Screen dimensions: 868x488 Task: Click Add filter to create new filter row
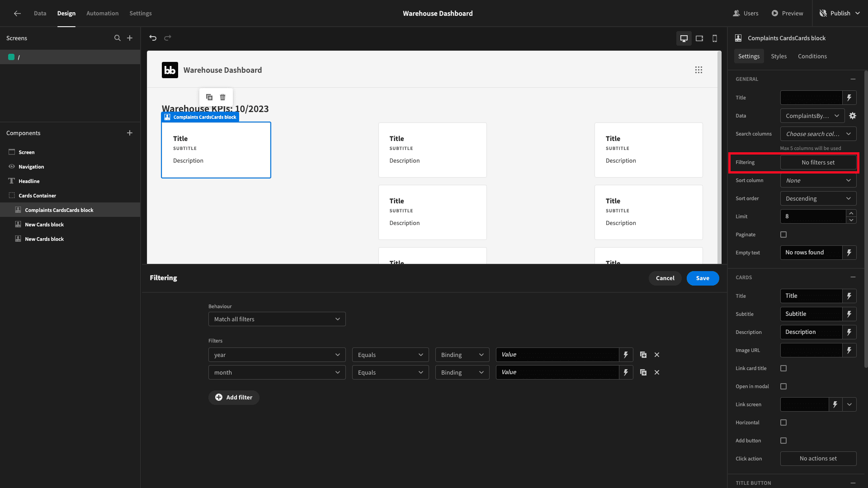coord(233,397)
